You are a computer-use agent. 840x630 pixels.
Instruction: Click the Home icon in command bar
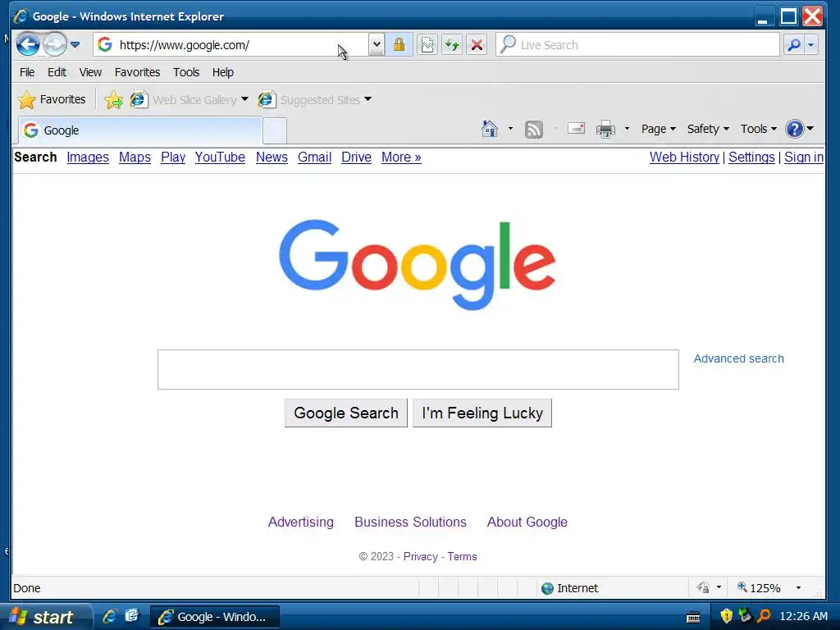pos(490,129)
